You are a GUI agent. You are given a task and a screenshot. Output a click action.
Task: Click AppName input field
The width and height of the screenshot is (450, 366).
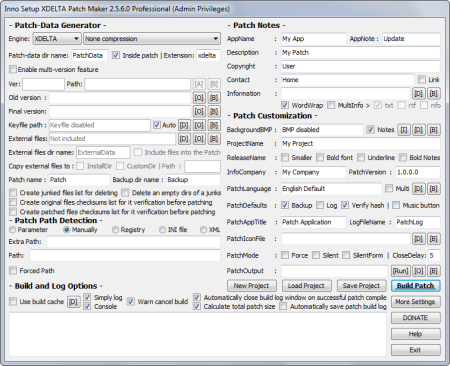(314, 39)
